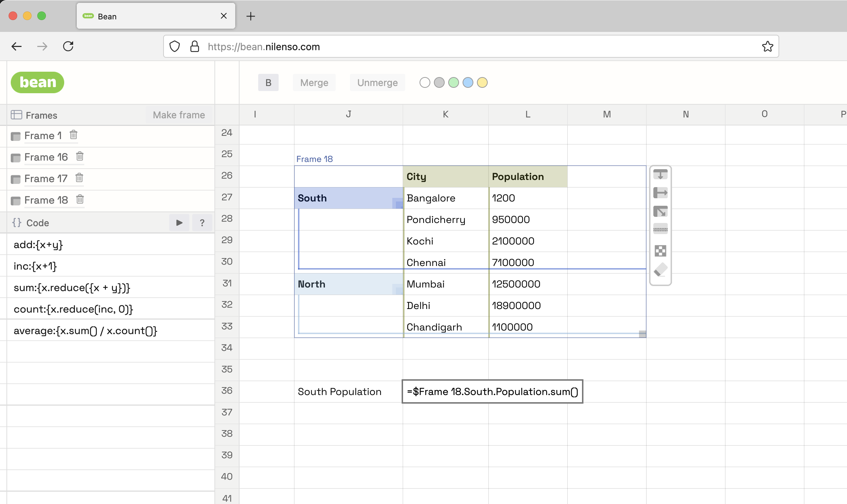Run the code with the play button
This screenshot has width=847, height=504.
(179, 223)
